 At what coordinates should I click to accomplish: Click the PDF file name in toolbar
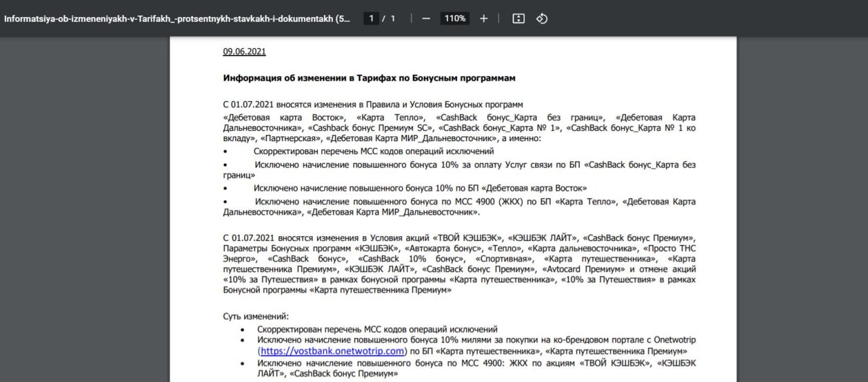point(178,18)
